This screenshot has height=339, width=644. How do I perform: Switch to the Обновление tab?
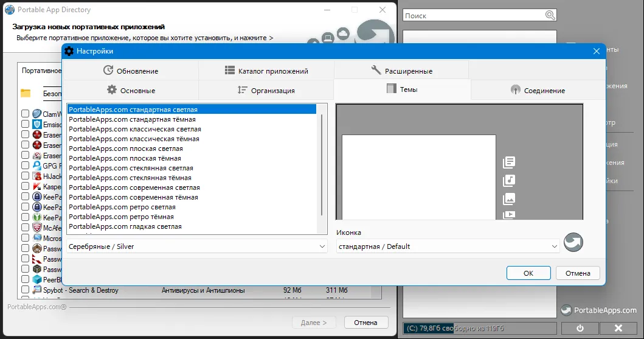(131, 71)
